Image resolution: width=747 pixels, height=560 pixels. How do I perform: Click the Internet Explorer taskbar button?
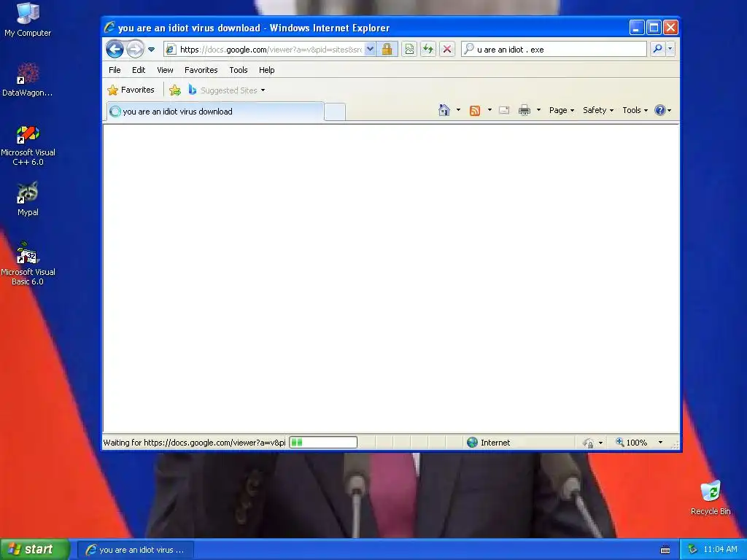click(x=136, y=550)
